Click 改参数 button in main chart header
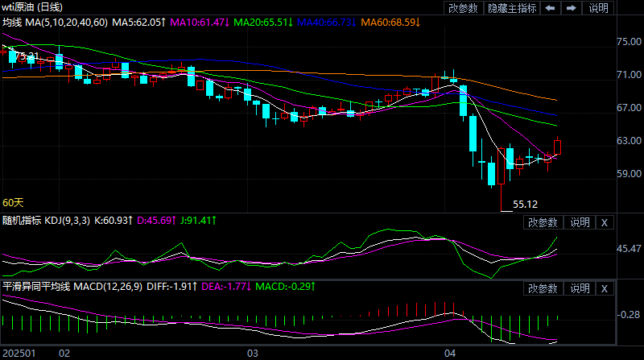This screenshot has width=644, height=360. [x=463, y=8]
